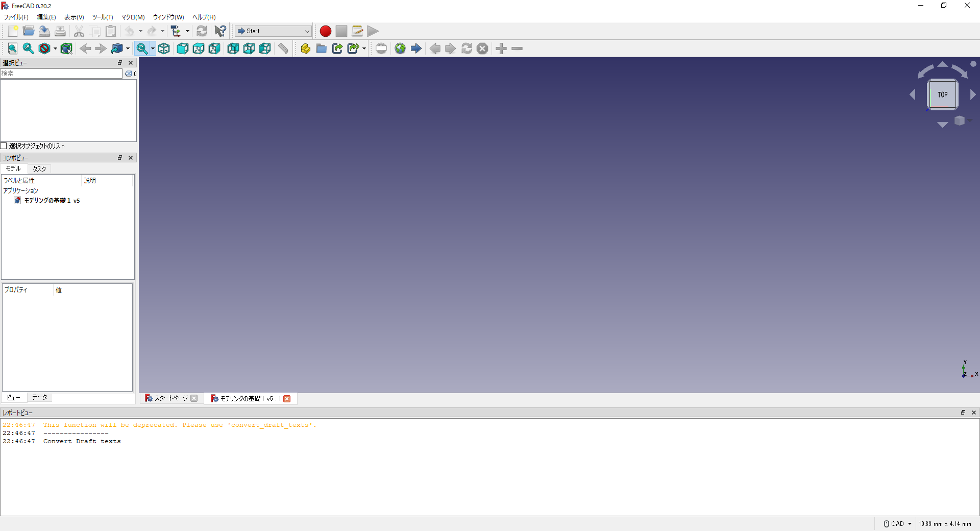Expand the link actions dropdown arrow

tap(364, 49)
